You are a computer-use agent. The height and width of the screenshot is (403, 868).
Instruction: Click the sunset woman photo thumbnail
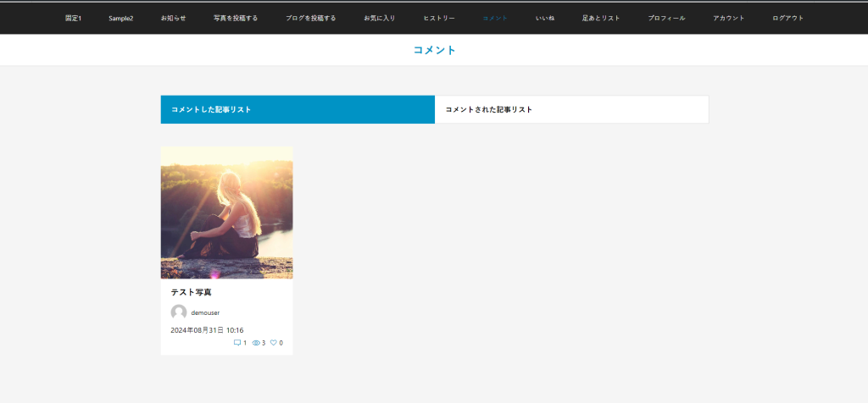point(226,213)
